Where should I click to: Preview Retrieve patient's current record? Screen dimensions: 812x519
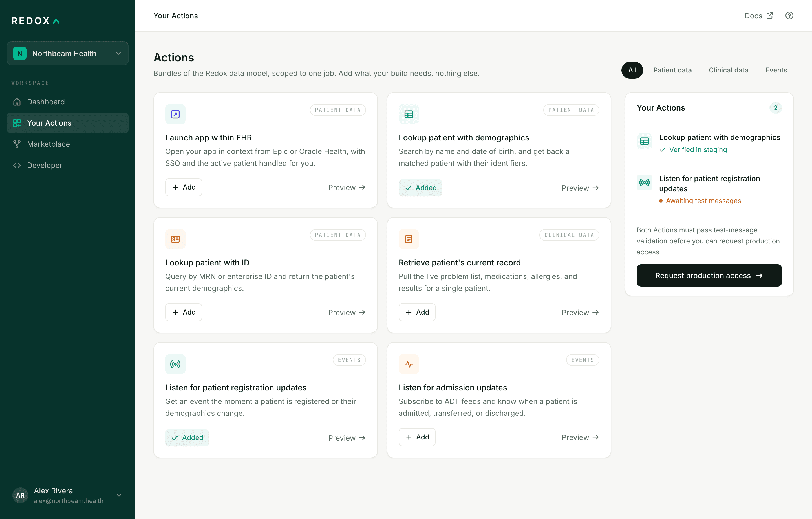tap(580, 313)
